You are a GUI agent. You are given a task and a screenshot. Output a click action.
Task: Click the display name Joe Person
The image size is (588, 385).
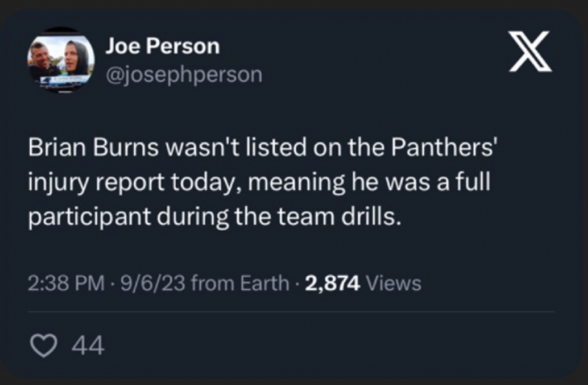click(162, 47)
